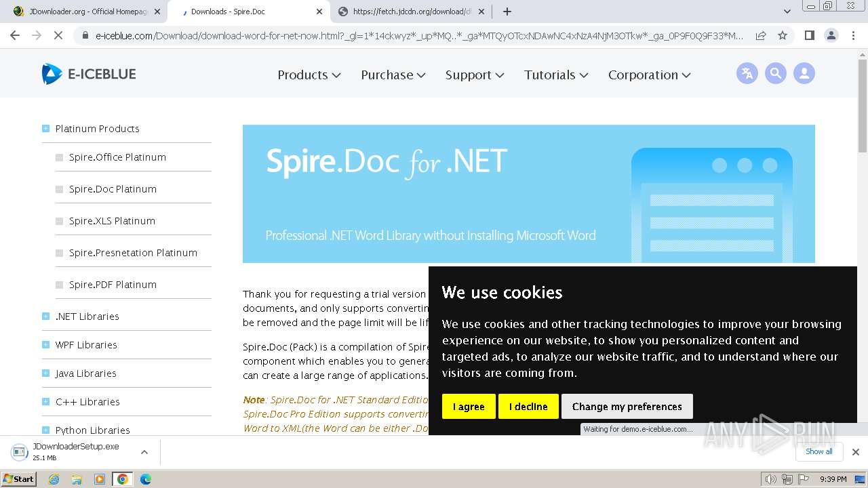This screenshot has height=488, width=868.
Task: Open Spire.XLS Platinum link
Action: 112,220
